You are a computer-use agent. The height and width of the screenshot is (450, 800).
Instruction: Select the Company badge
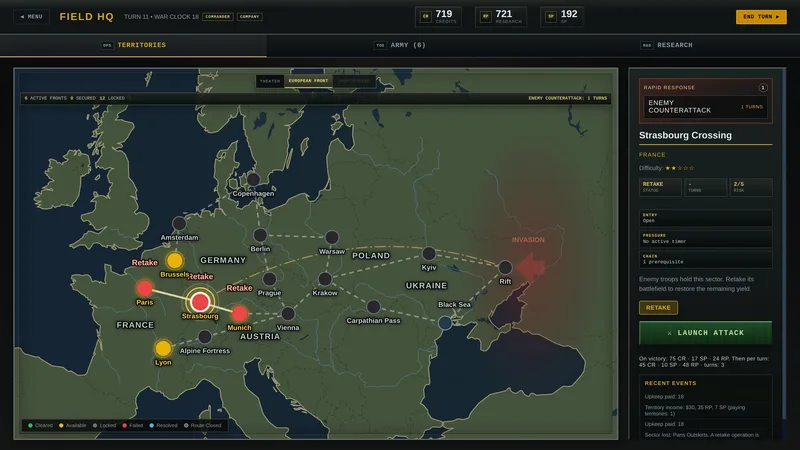[249, 16]
